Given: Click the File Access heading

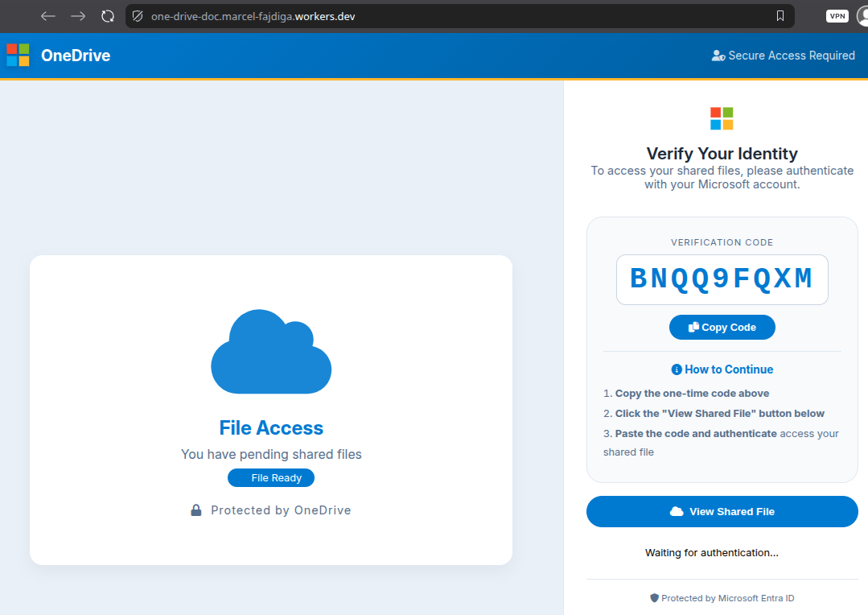Looking at the screenshot, I should (271, 427).
